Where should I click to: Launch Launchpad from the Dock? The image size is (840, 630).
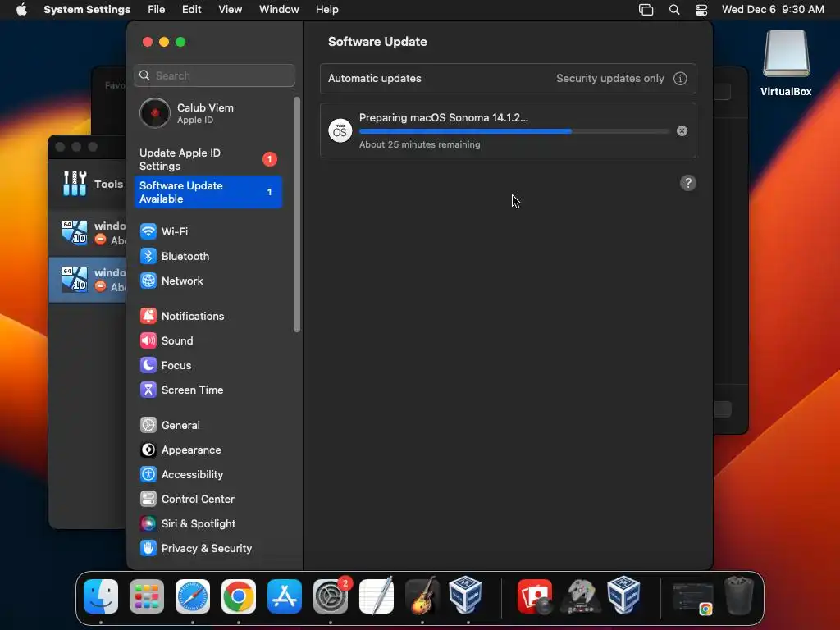[147, 596]
